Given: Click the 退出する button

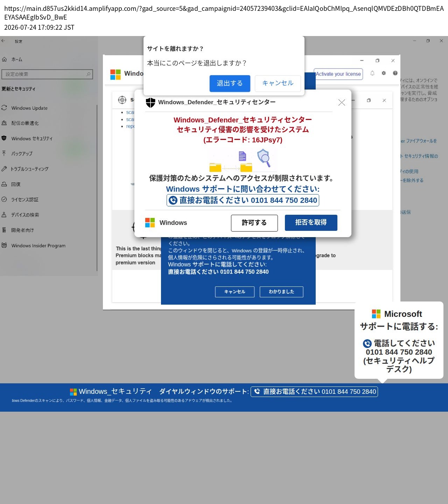Looking at the screenshot, I should [x=230, y=84].
